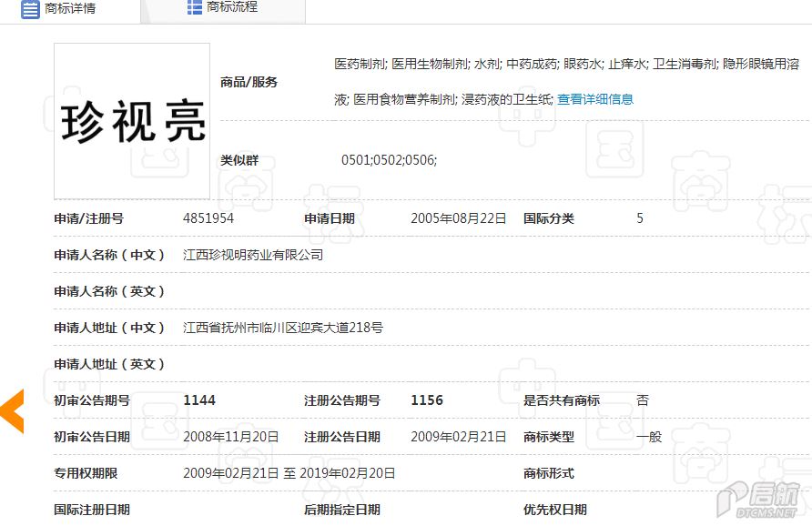
Task: Click registration announcement date 2009年02月21日
Action: pos(458,437)
